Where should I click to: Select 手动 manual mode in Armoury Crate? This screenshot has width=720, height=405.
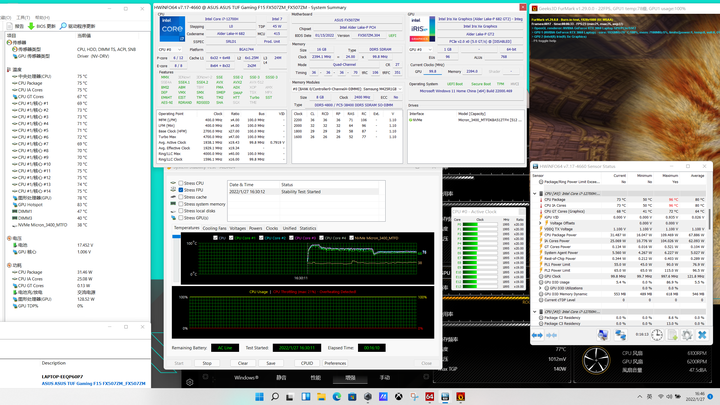385,377
